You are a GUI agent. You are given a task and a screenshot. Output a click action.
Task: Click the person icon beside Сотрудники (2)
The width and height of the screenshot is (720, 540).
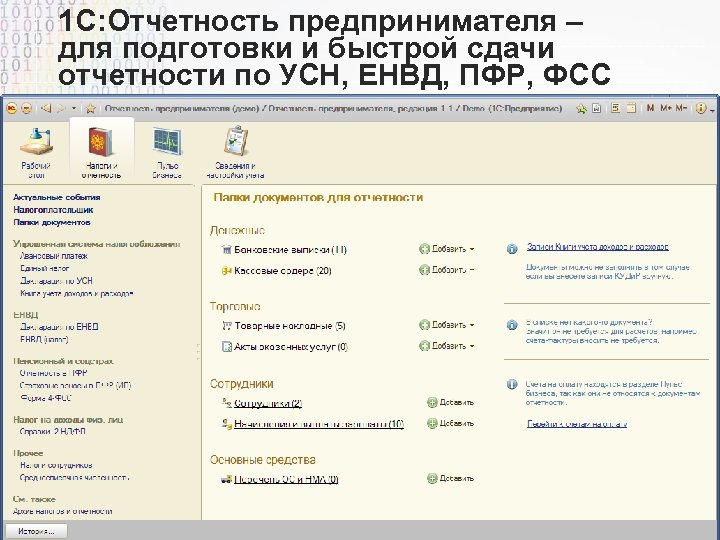[226, 403]
